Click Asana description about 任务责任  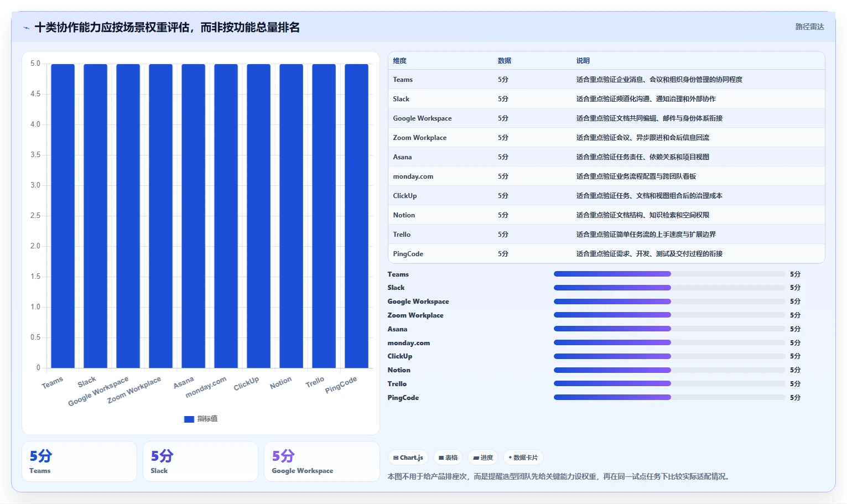[x=642, y=157]
